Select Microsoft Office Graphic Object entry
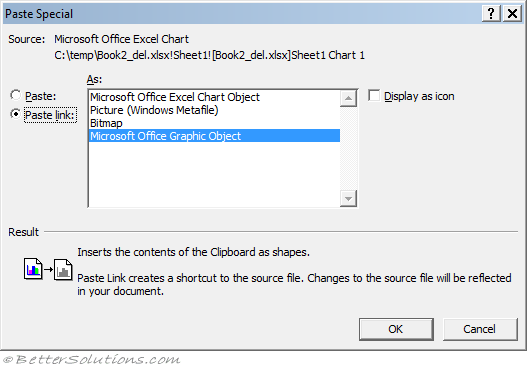The width and height of the screenshot is (527, 369). (214, 136)
